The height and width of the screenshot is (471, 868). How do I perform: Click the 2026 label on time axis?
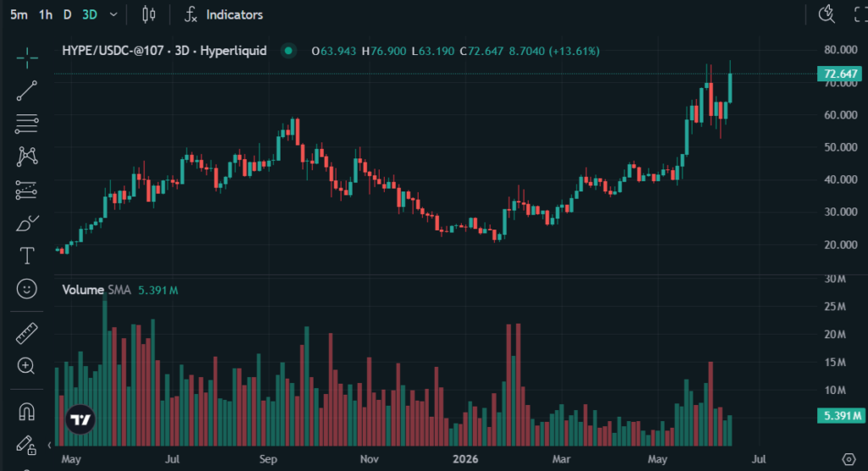(465, 459)
